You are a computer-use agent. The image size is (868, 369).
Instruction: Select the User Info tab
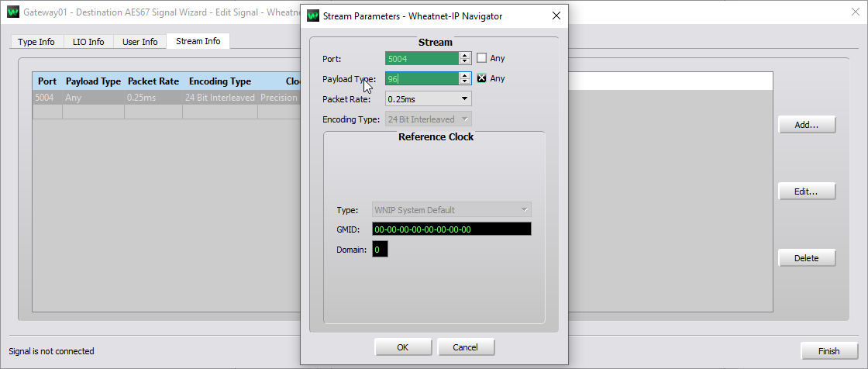pyautogui.click(x=139, y=42)
